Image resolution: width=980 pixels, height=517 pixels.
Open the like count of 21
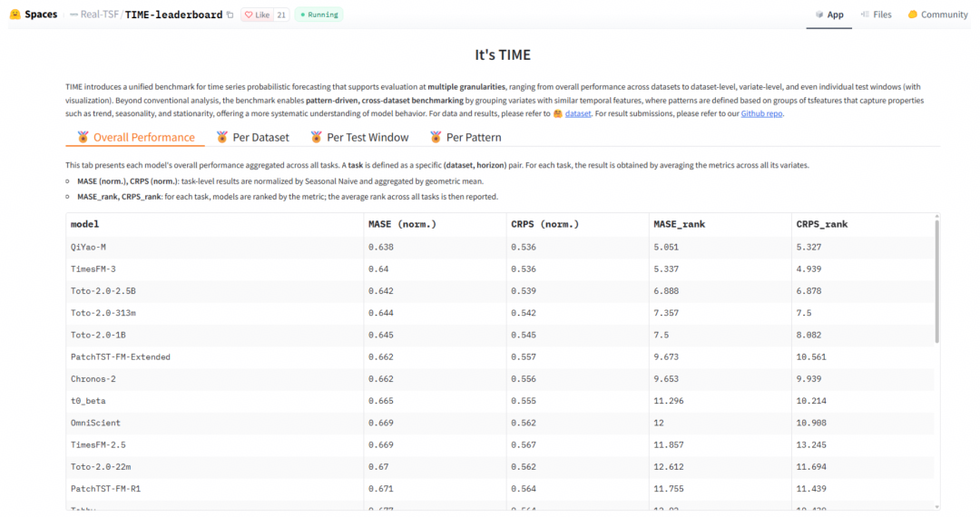[x=281, y=15]
